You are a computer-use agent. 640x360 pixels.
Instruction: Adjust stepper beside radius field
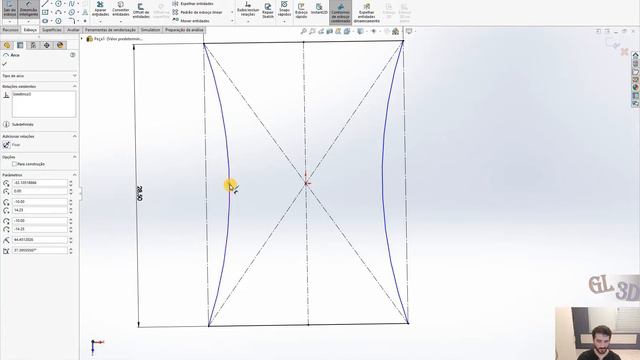click(71, 240)
